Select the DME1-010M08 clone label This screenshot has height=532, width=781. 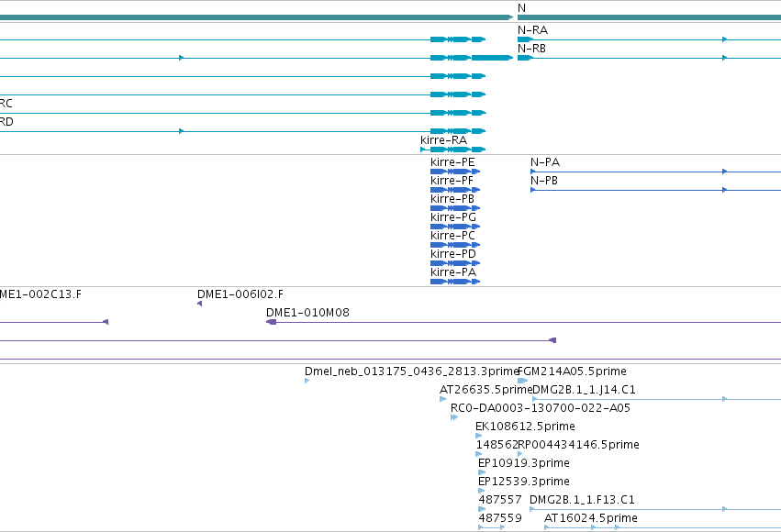pos(307,313)
